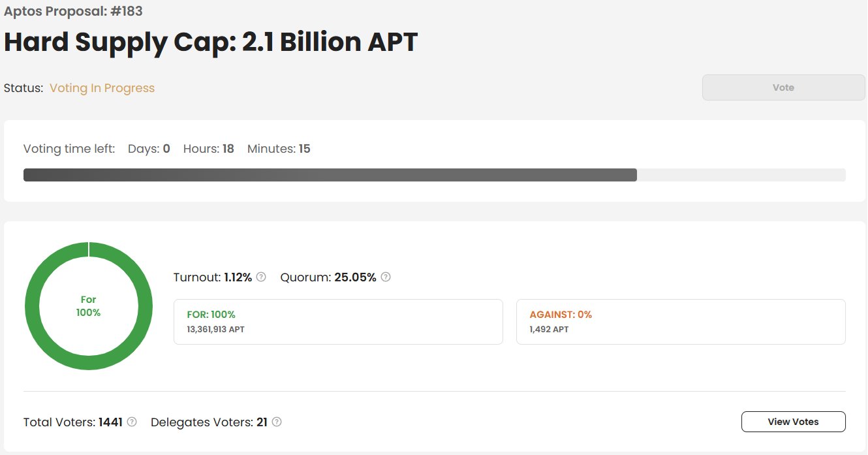Click the 1441 total voters count

click(x=110, y=422)
